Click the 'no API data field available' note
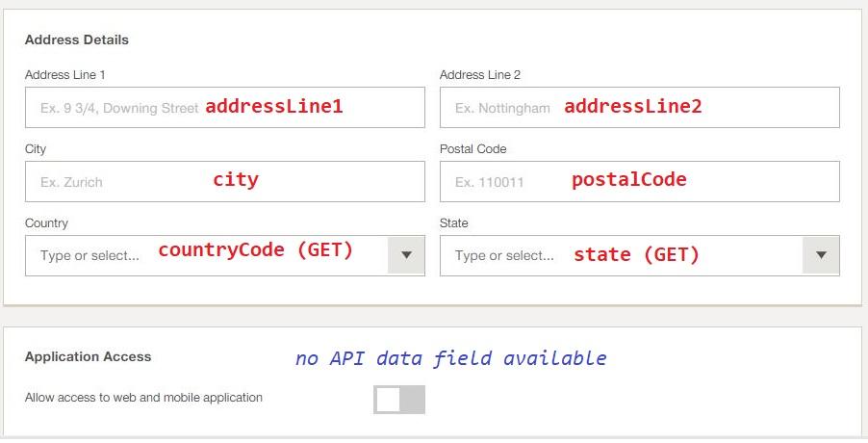The width and height of the screenshot is (868, 443). point(450,358)
